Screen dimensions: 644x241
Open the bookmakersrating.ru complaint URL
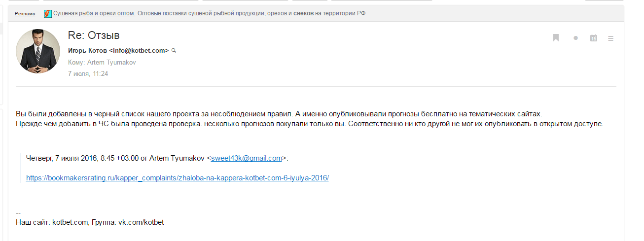[x=178, y=178]
